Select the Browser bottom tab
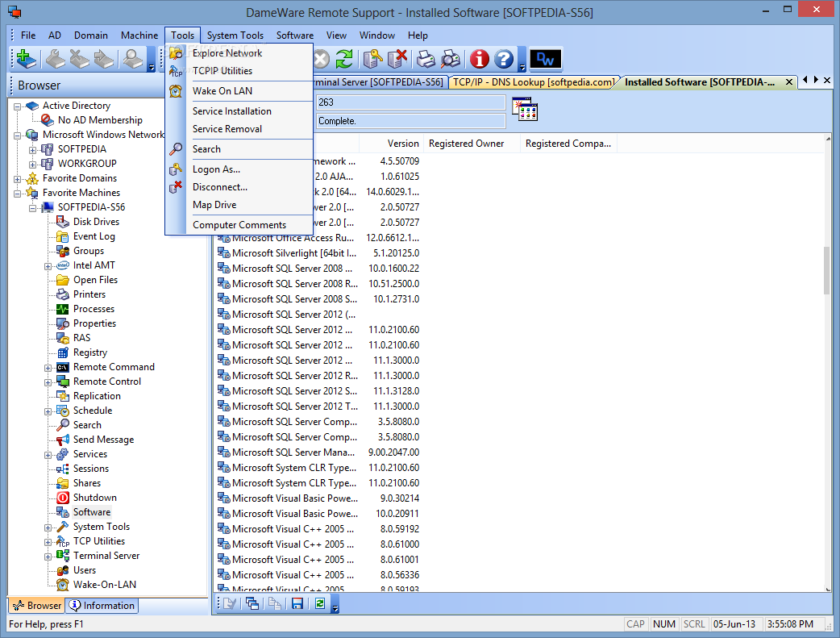This screenshot has height=638, width=840. 37,605
